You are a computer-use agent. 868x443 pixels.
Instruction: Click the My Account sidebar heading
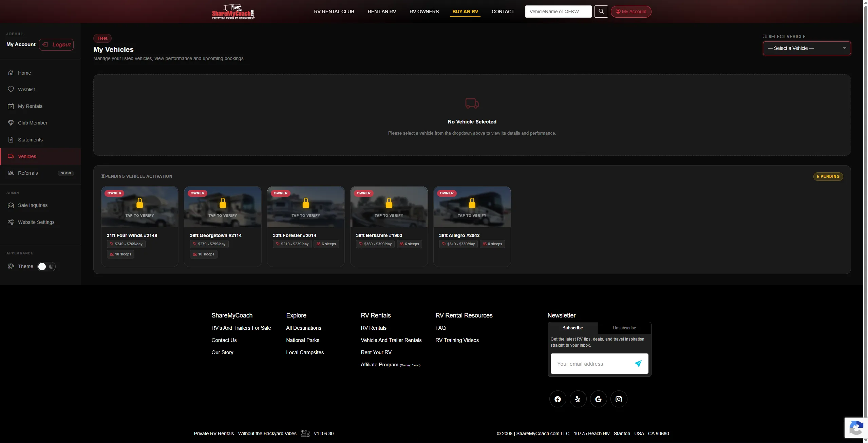(21, 44)
